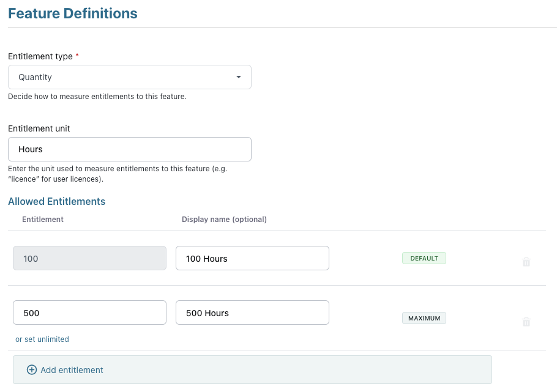Click the Display name (optional) column header
The height and width of the screenshot is (392, 557).
224,219
